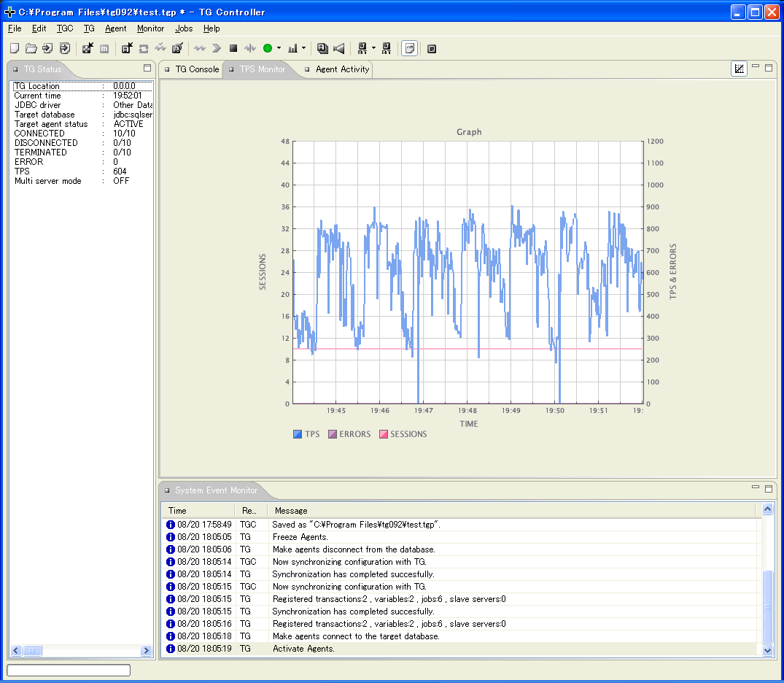
Task: Click the Open folder toolbar icon
Action: pyautogui.click(x=31, y=48)
